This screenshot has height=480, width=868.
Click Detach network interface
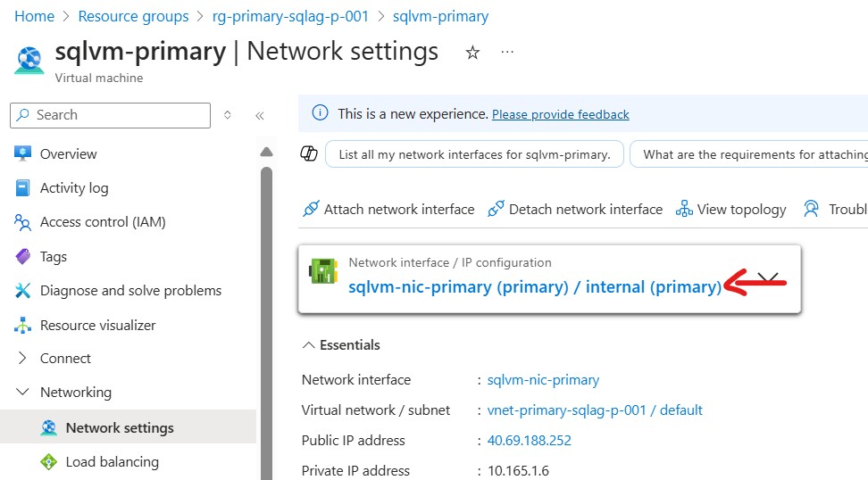[574, 209]
